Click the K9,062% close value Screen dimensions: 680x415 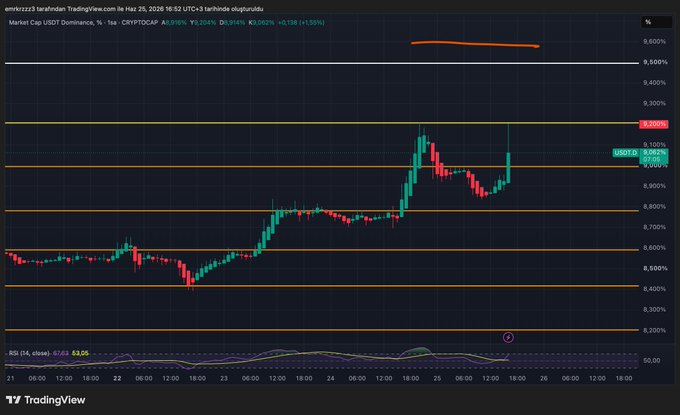point(261,23)
